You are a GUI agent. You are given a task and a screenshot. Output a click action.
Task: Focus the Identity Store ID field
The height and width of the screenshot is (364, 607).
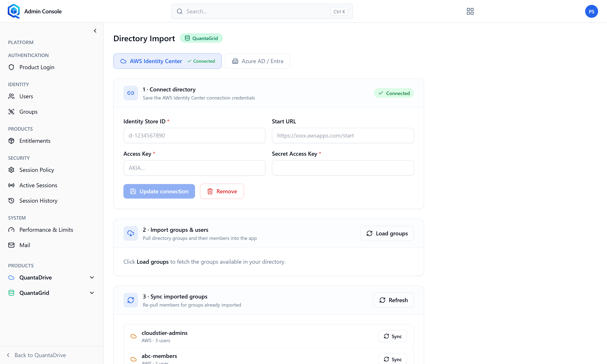click(x=194, y=135)
